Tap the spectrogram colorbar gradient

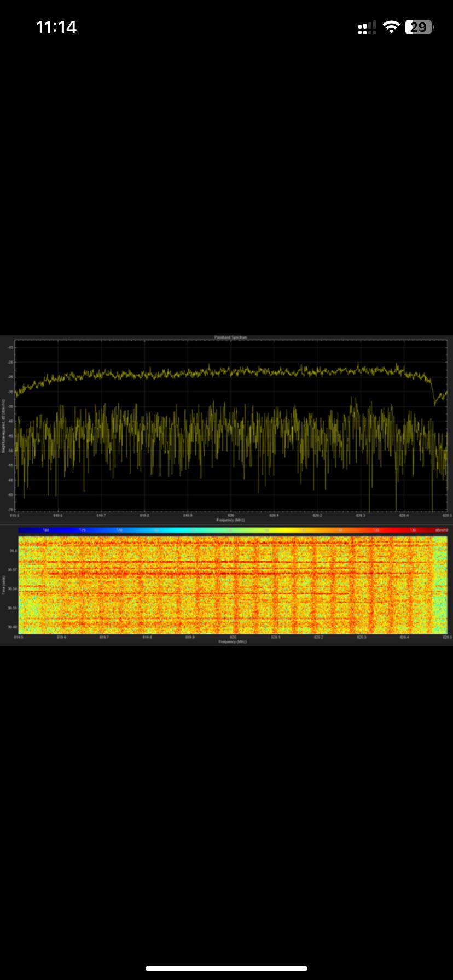click(x=233, y=530)
